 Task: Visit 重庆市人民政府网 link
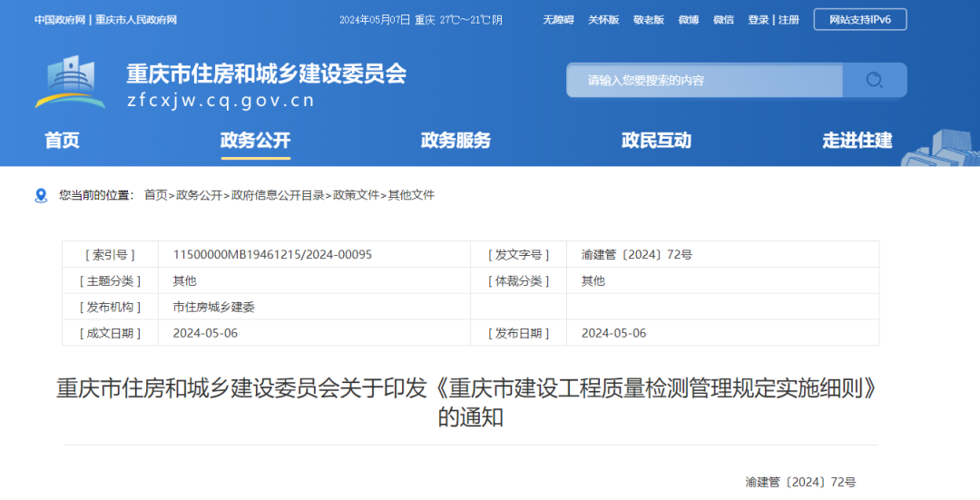click(x=136, y=20)
